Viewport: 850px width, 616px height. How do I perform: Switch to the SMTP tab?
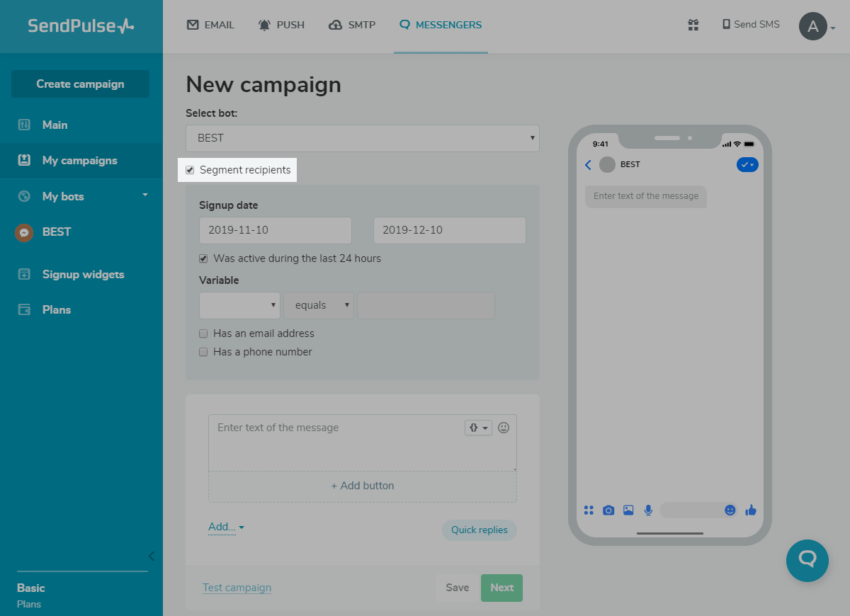352,25
